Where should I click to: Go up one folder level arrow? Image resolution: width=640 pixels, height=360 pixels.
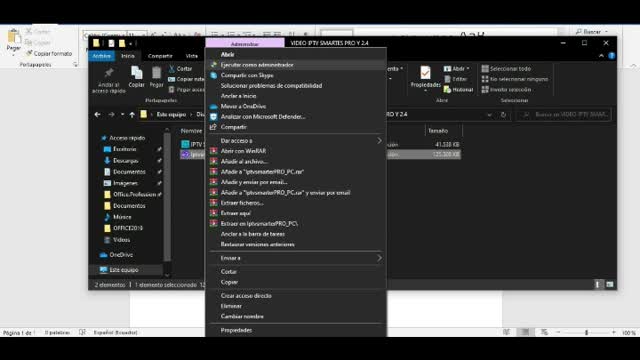(x=132, y=115)
